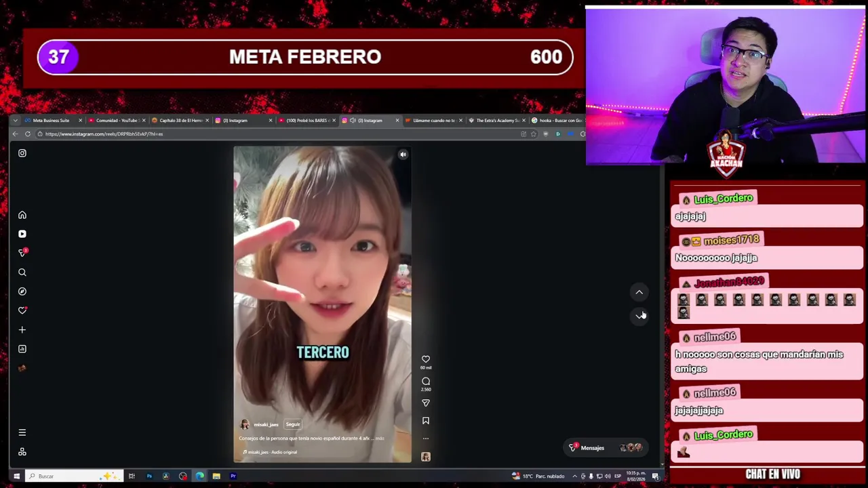Open Windows notification center icon
The height and width of the screenshot is (488, 868).
click(x=656, y=476)
